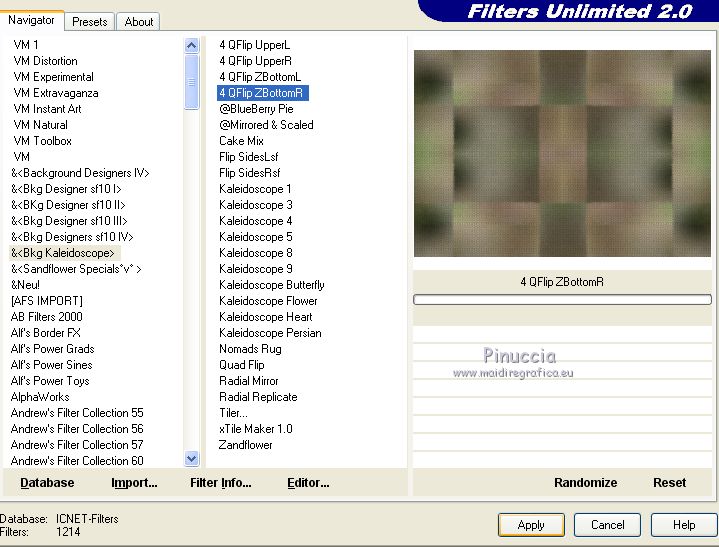Select Alf's Power Toys category
Image resolution: width=719 pixels, height=547 pixels.
pyautogui.click(x=50, y=381)
